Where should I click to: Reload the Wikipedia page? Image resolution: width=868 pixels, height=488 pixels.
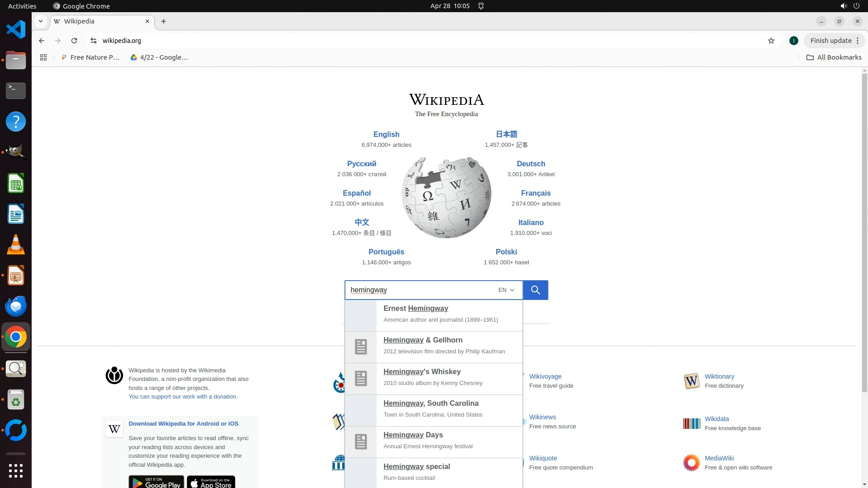[74, 41]
